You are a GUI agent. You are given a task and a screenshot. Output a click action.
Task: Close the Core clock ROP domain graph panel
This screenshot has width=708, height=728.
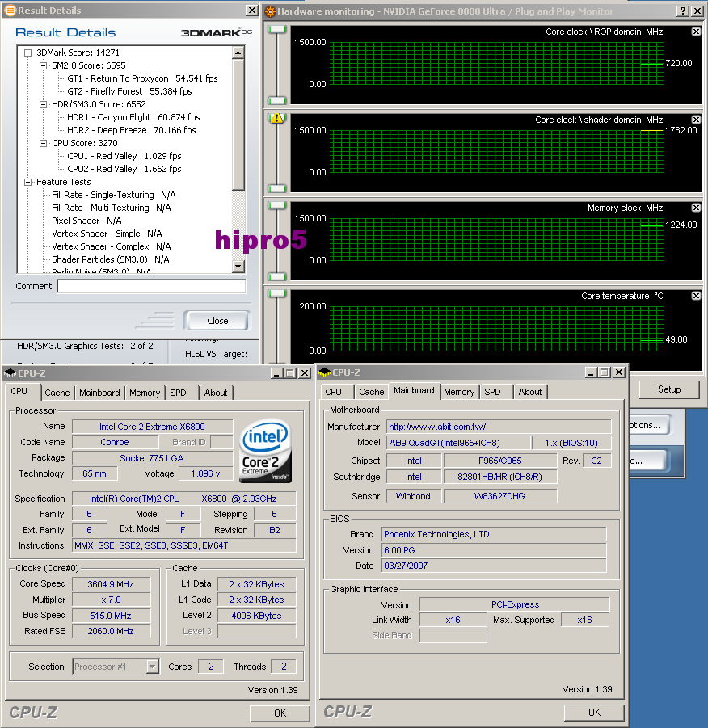(696, 32)
